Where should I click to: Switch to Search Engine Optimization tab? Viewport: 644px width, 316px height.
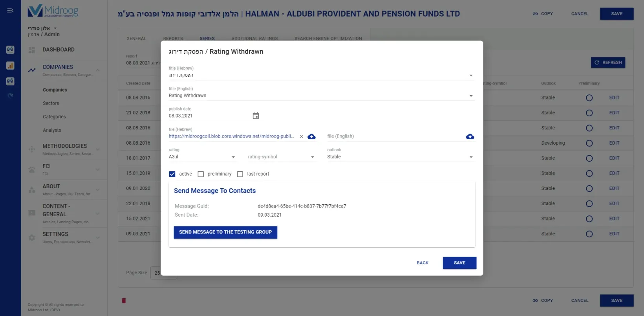(x=328, y=39)
